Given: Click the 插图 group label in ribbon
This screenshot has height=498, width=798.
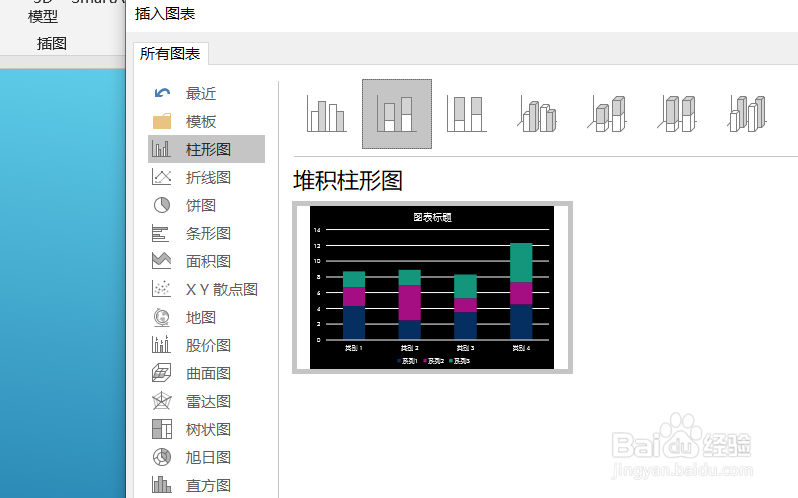Looking at the screenshot, I should tap(51, 44).
